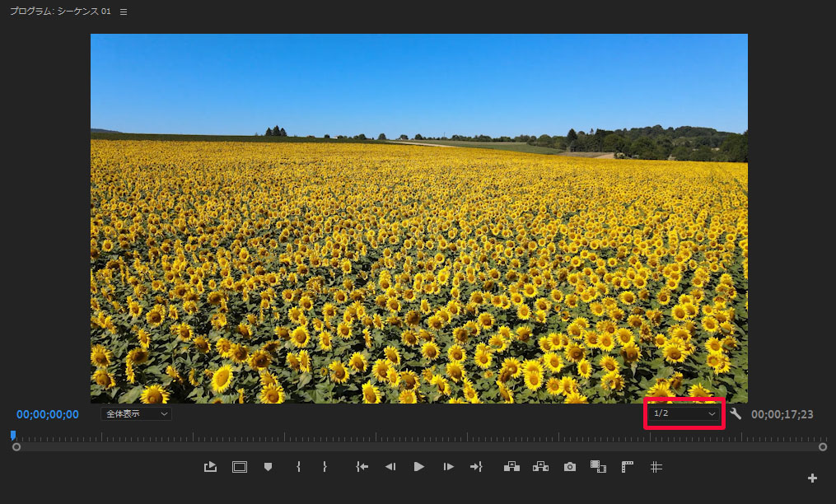The width and height of the screenshot is (836, 504).
Task: Open settings via the wrench icon
Action: (x=736, y=413)
